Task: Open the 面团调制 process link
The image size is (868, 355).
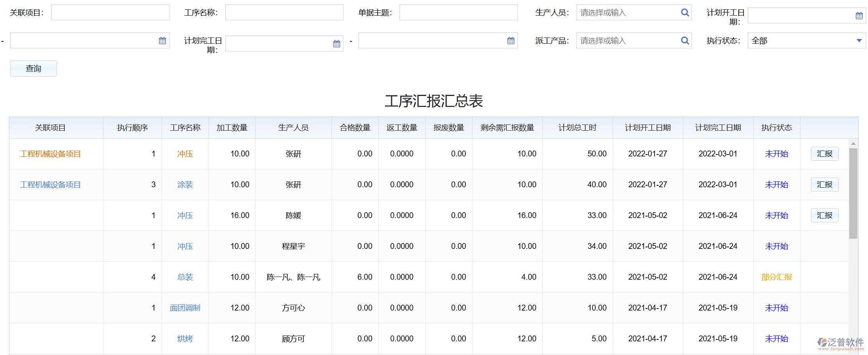Action: click(x=185, y=307)
